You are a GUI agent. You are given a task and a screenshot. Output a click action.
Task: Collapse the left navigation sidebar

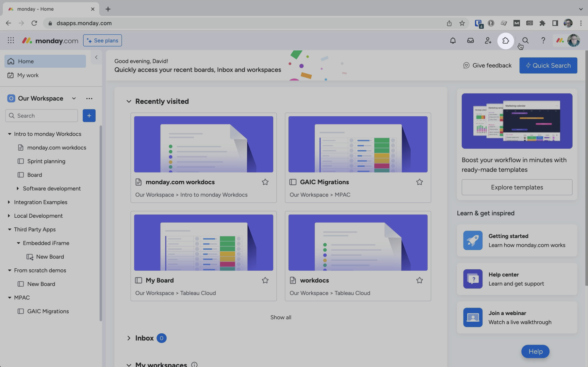coord(96,57)
